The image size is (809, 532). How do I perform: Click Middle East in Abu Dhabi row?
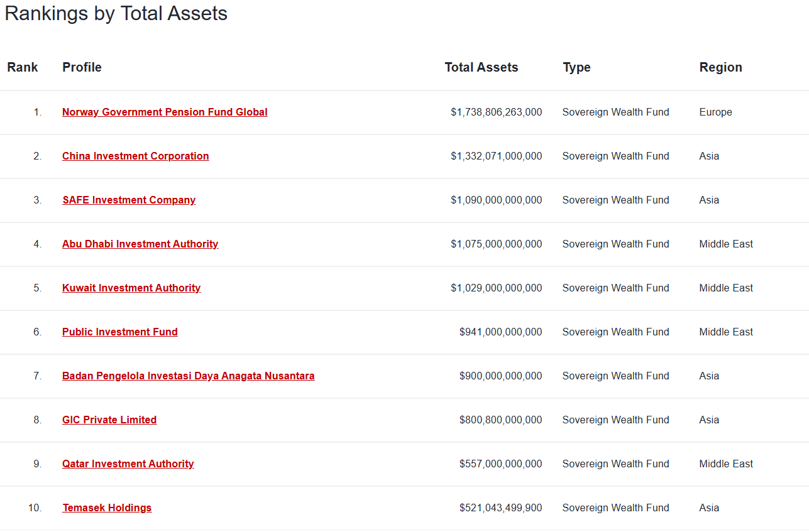coord(726,244)
